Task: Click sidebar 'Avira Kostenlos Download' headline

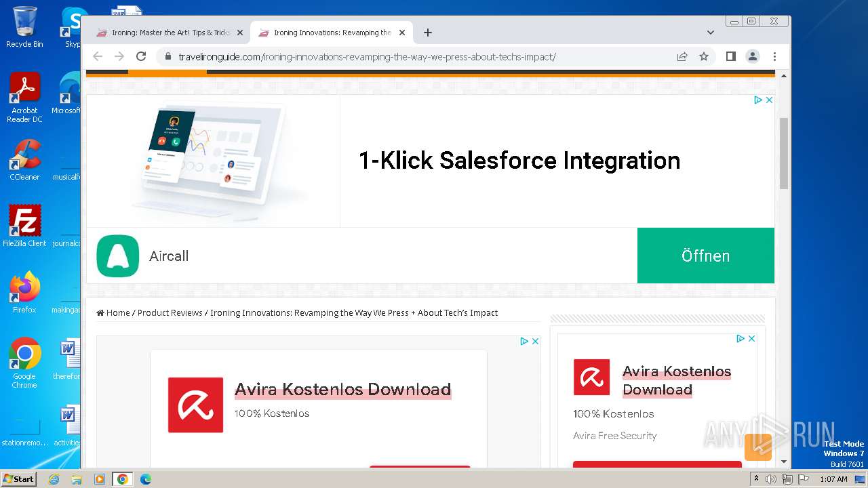Action: coord(677,380)
